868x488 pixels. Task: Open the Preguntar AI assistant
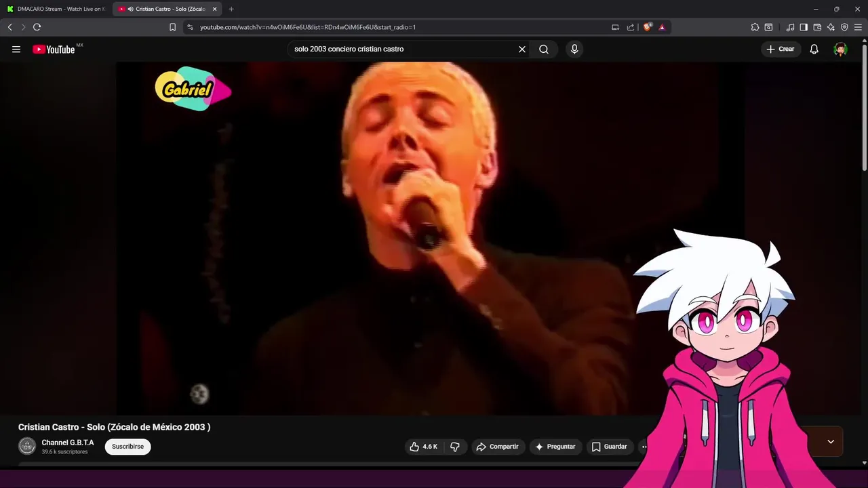coord(555,447)
